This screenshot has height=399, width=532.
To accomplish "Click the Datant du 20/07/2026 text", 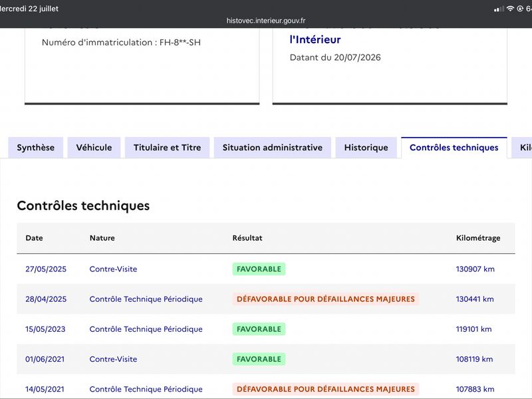I will coord(335,57).
